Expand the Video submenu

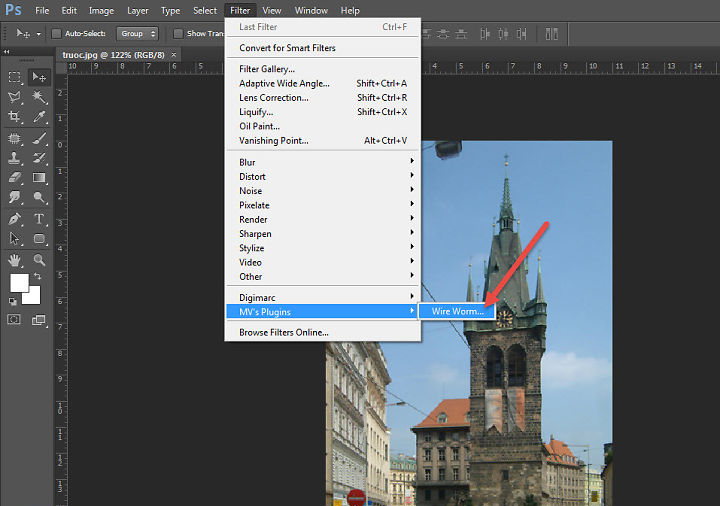[322, 262]
